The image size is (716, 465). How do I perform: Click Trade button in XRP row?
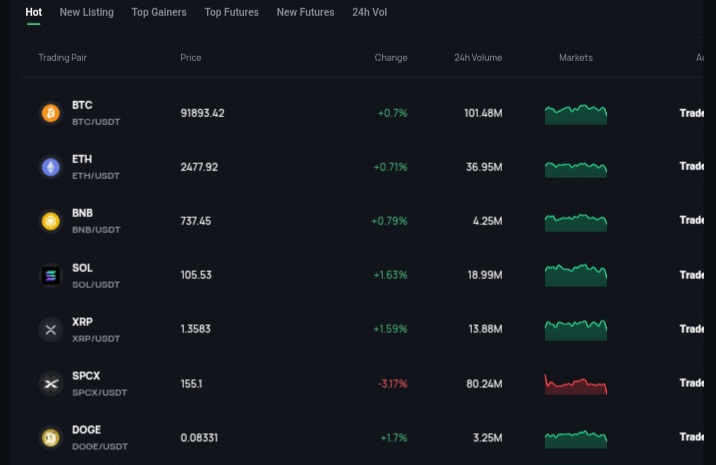691,329
